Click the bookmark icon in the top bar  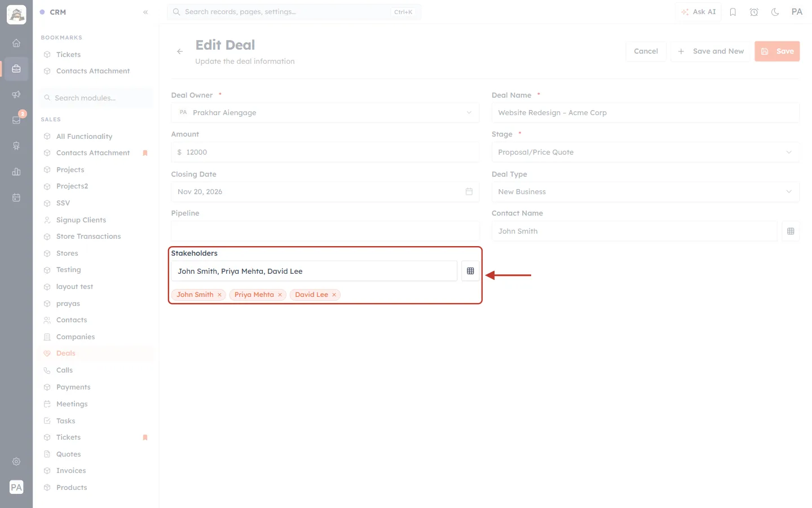coord(733,12)
